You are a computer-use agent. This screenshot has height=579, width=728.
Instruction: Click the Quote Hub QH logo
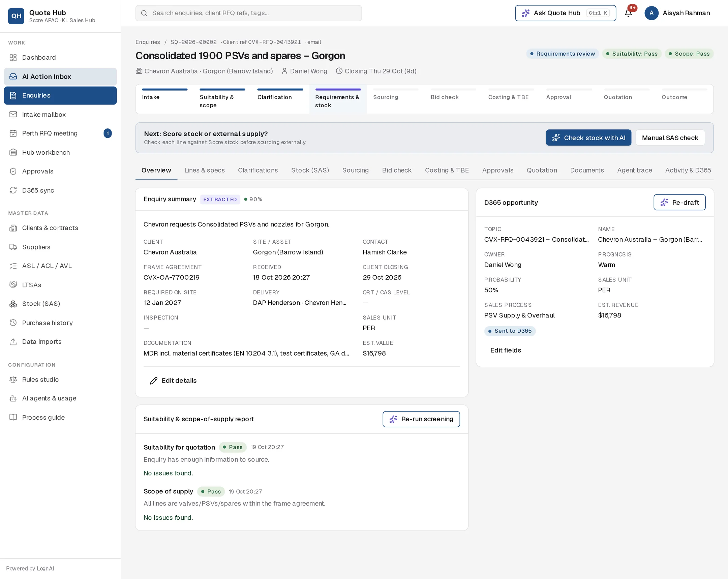coord(16,16)
